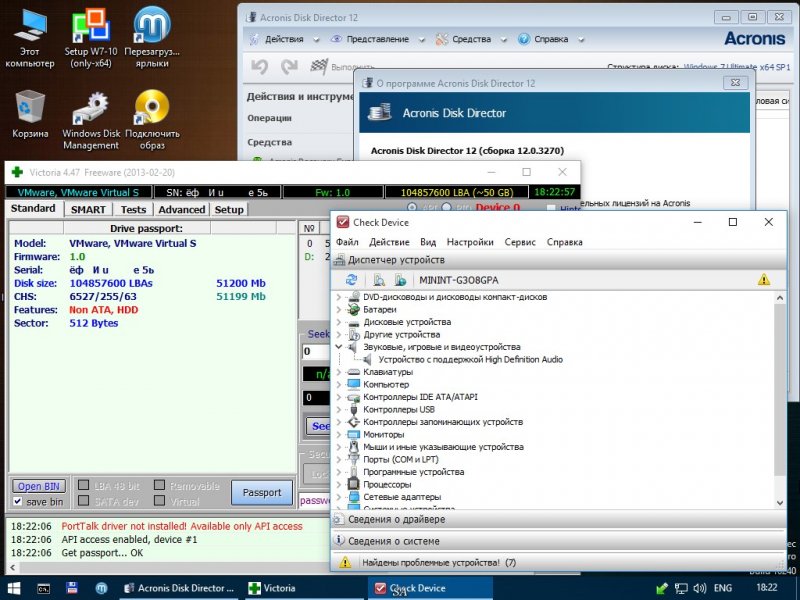Click the green pen tray icon
Viewport: 800px width, 600px height.
point(662,588)
